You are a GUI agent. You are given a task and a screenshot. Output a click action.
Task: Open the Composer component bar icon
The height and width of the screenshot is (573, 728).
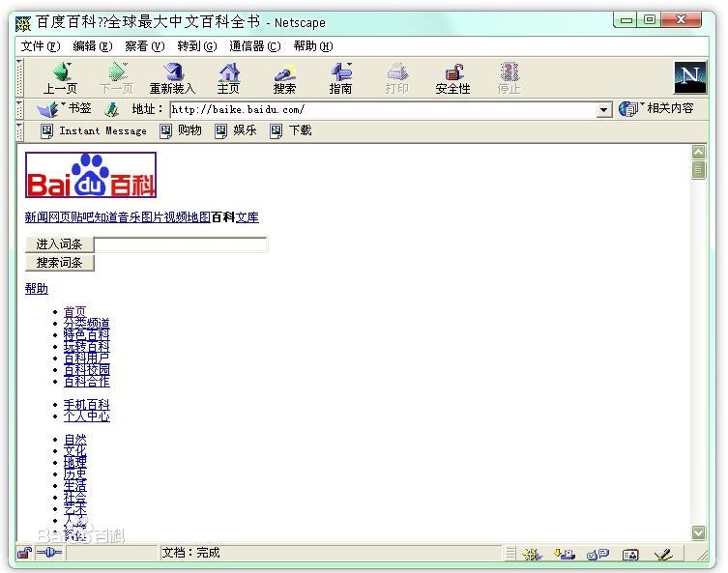pyautogui.click(x=663, y=554)
